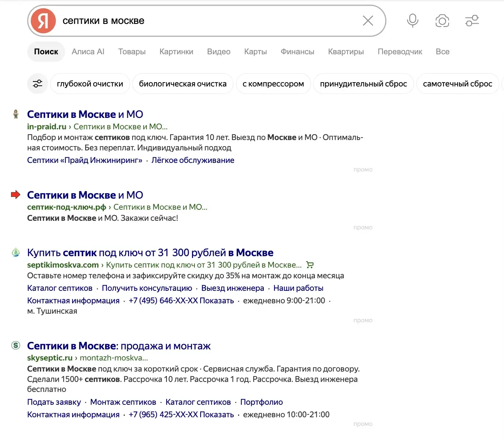Select the принудительный сброс filter chip

click(364, 84)
